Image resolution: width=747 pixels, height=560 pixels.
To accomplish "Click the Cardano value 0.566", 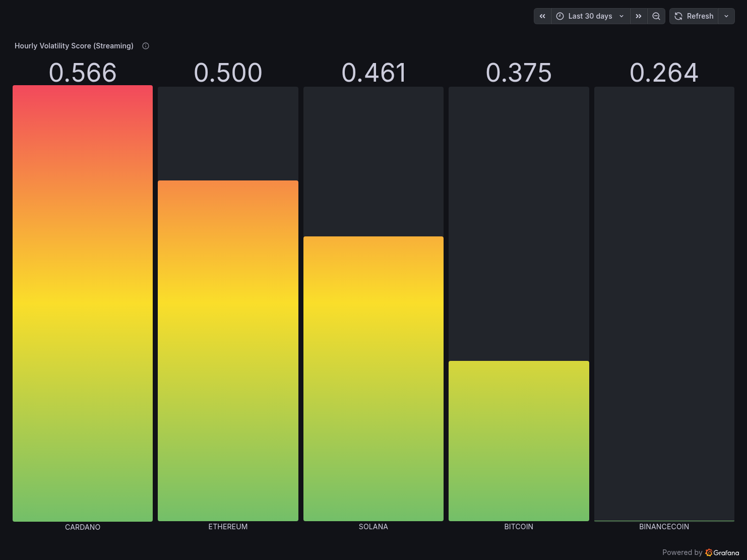I will coord(83,73).
